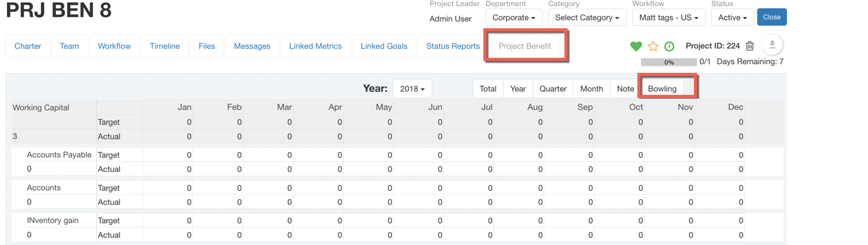Screen dimensions: 868x245
Task: Click INventory gain Actual Aug cell
Action: coord(520,235)
